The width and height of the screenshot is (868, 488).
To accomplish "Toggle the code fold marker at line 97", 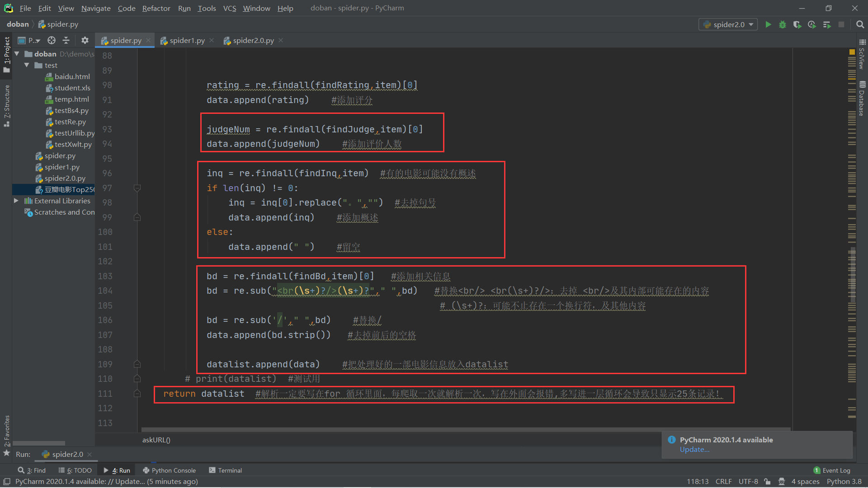I will [x=137, y=188].
